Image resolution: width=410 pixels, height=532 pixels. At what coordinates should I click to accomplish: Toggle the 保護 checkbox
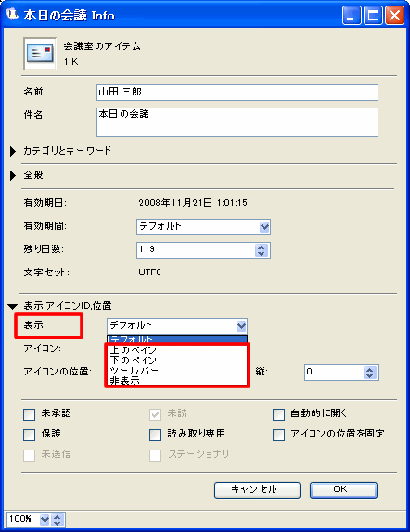coord(29,435)
